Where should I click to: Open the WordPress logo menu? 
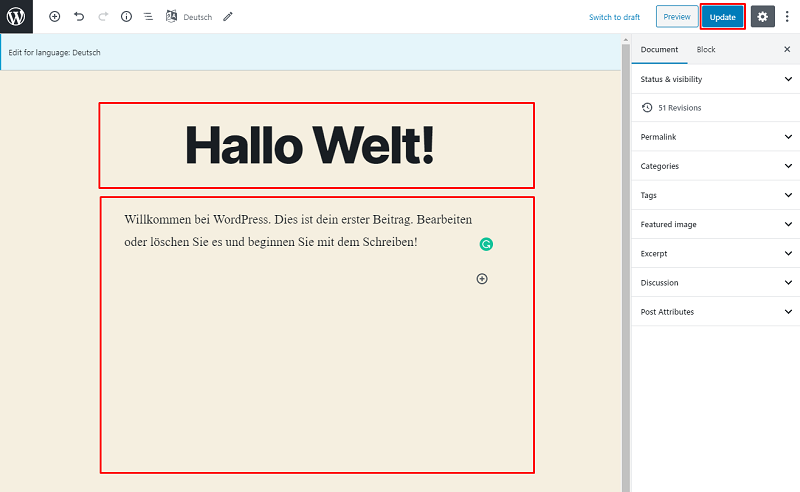click(16, 16)
